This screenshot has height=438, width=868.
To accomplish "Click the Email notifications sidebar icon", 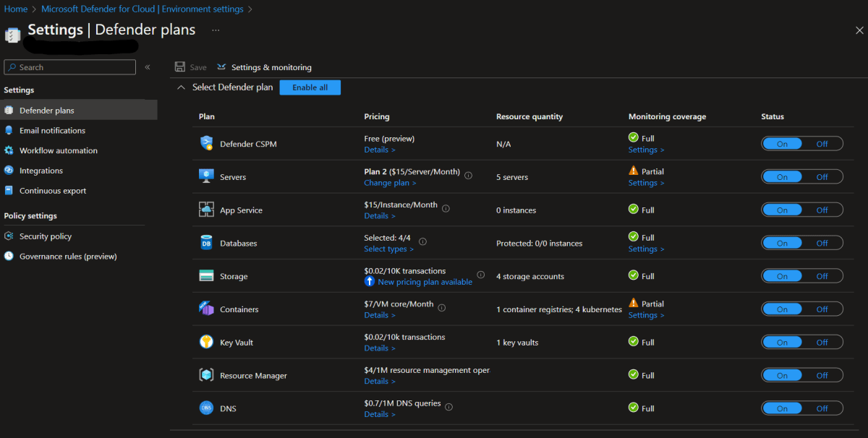I will click(9, 130).
